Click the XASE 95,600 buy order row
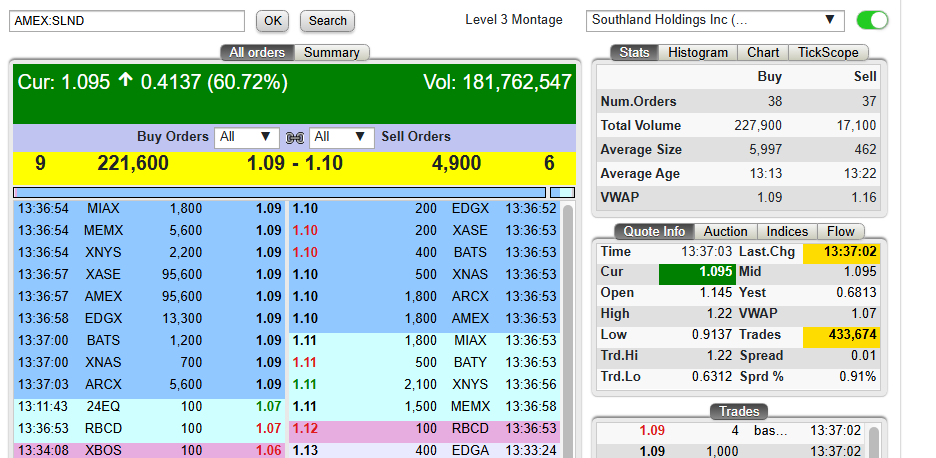936x458 pixels. 148,275
